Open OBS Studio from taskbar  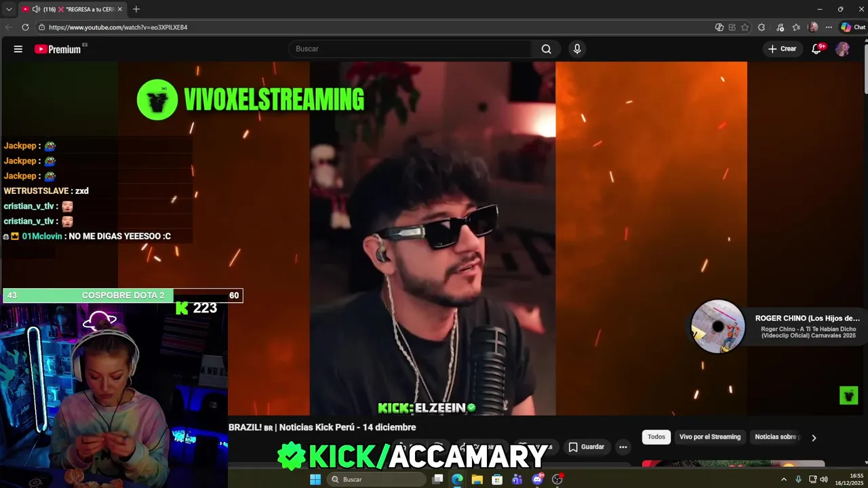(x=557, y=479)
